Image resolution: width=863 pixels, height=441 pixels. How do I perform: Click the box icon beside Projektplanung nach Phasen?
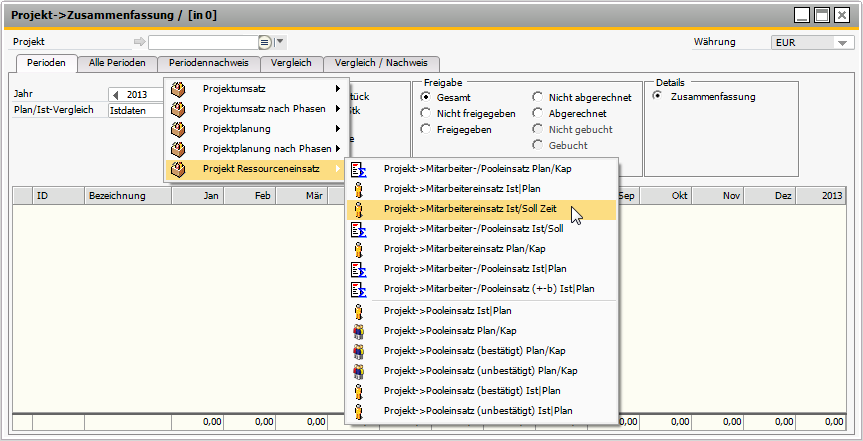[178, 149]
